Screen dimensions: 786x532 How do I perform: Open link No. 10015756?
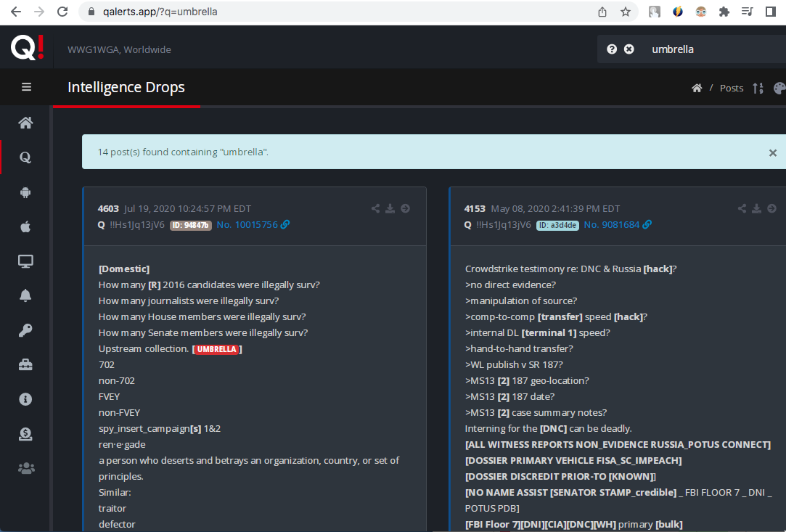pyautogui.click(x=253, y=225)
